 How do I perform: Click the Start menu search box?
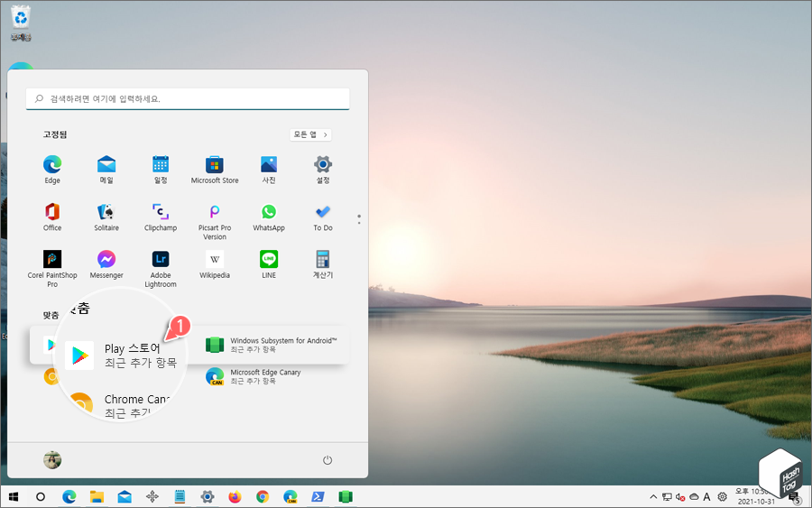(188, 99)
